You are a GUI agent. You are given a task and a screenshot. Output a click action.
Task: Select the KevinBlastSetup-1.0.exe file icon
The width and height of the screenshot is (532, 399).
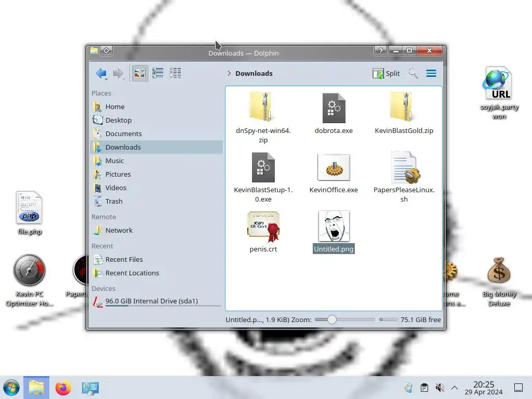pyautogui.click(x=263, y=167)
